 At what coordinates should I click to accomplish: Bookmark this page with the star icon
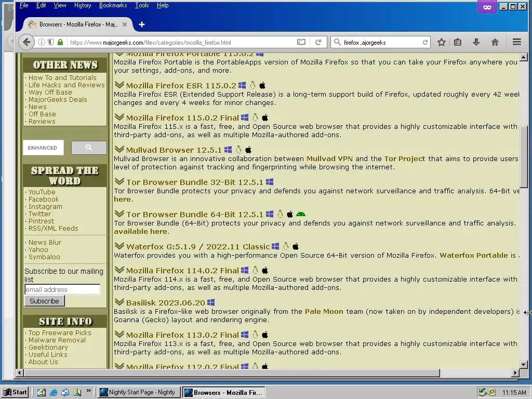[x=442, y=43]
